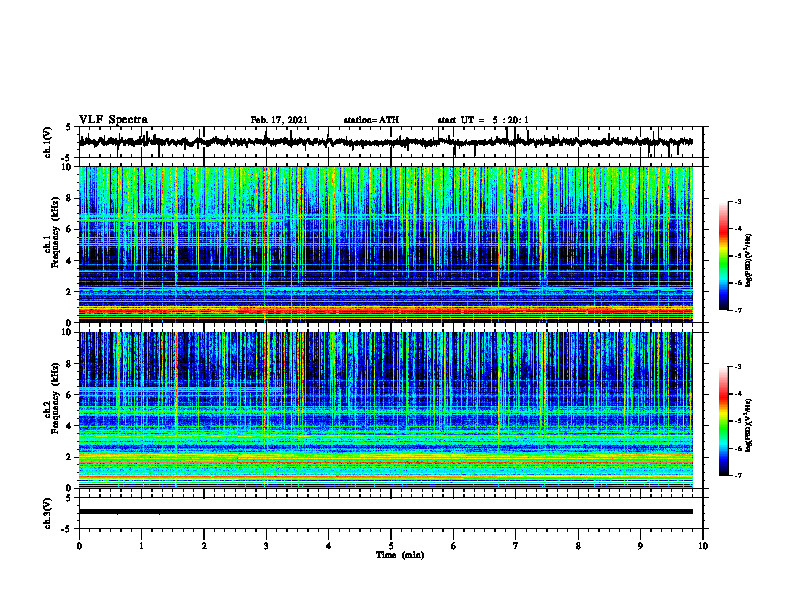Click the "5" tick of ch.1(V) axis

[69, 128]
